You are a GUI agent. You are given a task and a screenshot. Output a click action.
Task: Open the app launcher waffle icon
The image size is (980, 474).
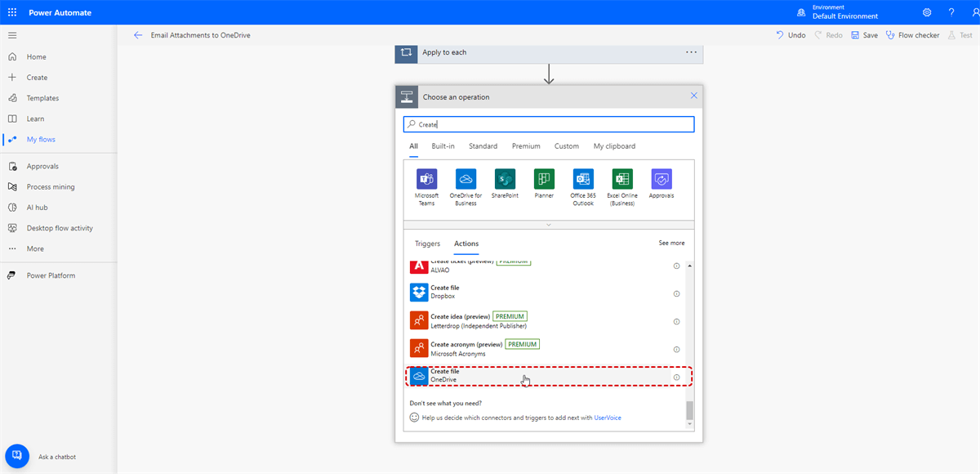click(12, 12)
